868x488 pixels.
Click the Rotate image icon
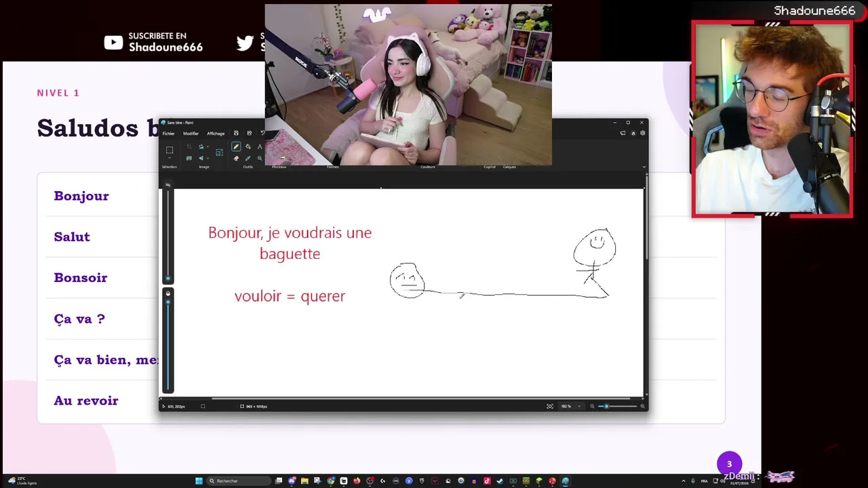coord(201,146)
